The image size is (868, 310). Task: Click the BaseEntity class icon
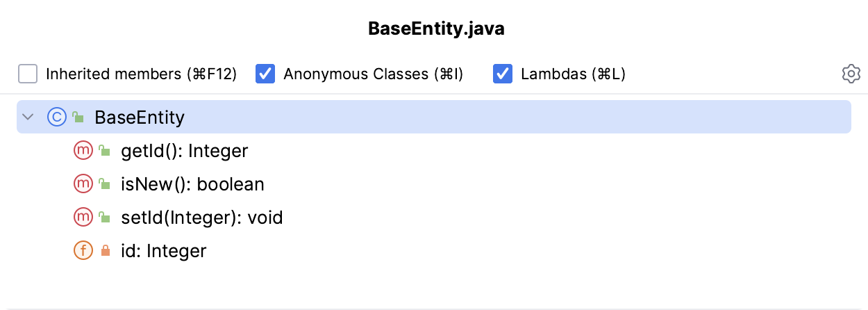click(x=56, y=117)
